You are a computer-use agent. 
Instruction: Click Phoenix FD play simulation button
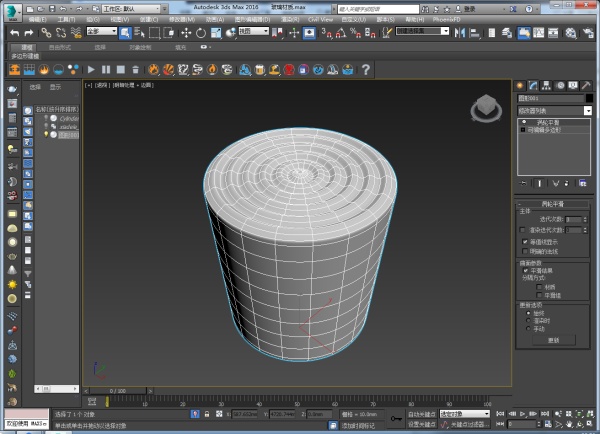[91, 70]
